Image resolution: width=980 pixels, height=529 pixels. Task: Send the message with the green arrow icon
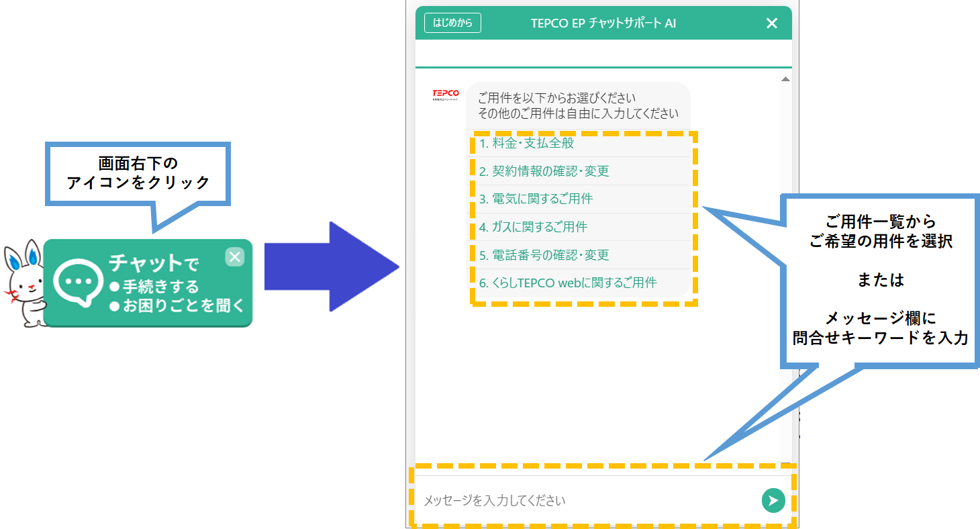pyautogui.click(x=773, y=500)
